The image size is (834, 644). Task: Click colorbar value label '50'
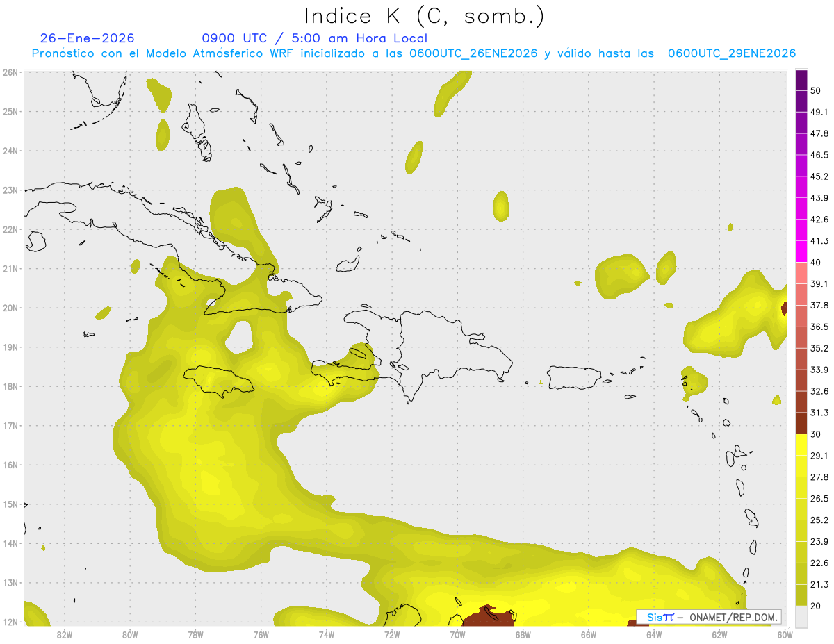pyautogui.click(x=816, y=90)
